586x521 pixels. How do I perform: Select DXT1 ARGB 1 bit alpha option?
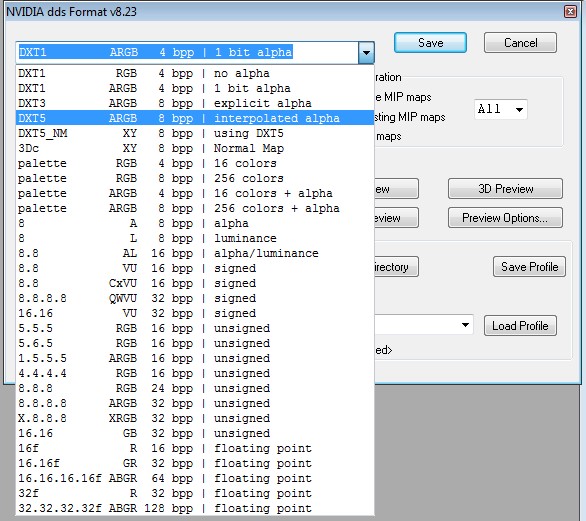[195, 88]
